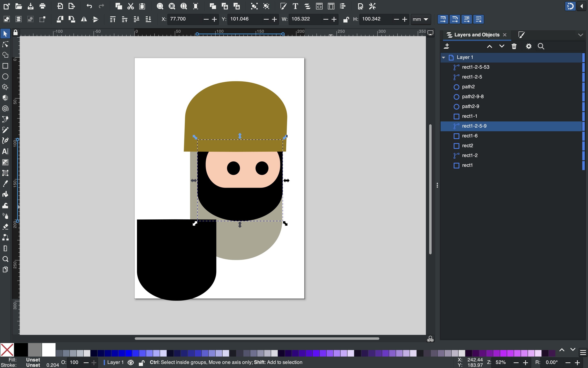
Task: Open color management icon below canvas
Action: [x=430, y=339]
